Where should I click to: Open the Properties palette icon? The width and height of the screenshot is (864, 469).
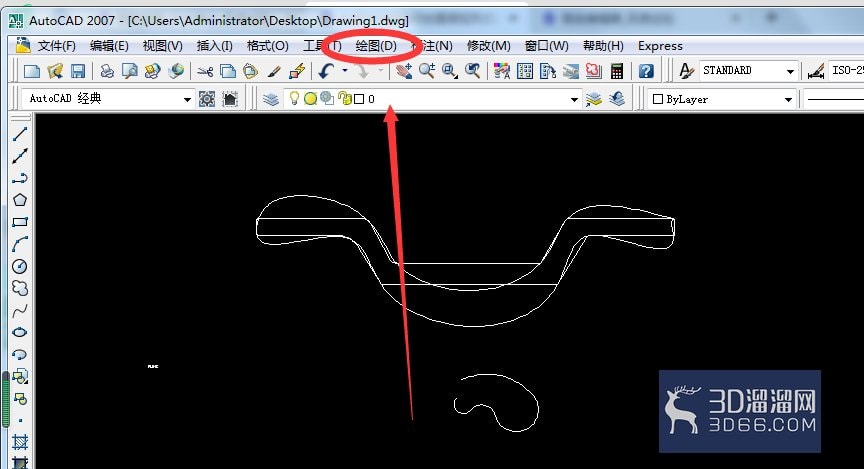[501, 71]
